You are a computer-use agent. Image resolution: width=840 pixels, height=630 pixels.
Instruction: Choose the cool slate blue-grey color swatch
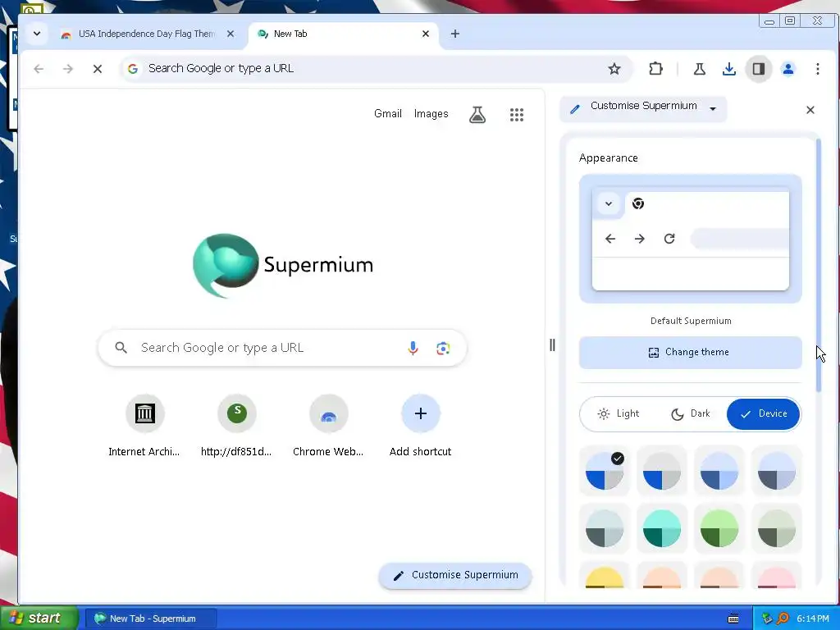[x=605, y=529]
